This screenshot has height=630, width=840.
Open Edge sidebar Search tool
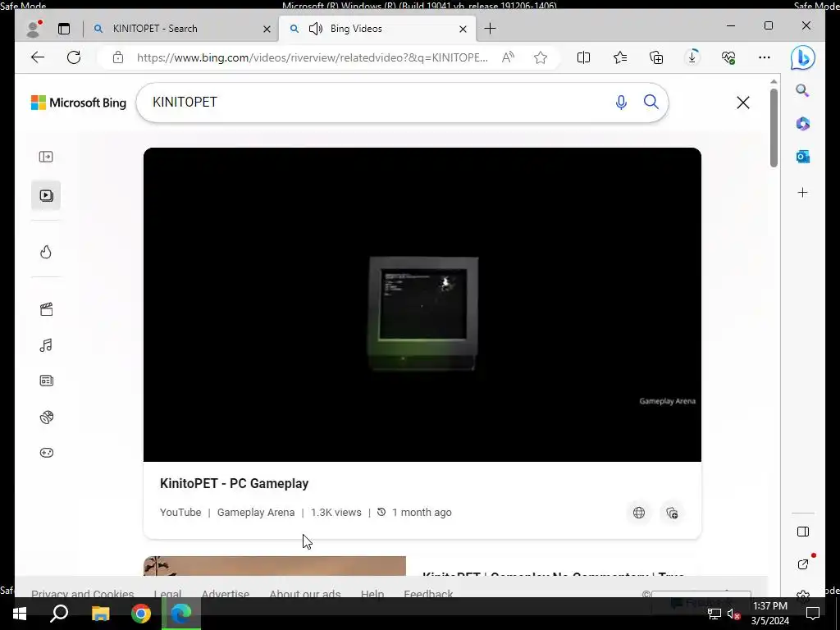pos(802,90)
